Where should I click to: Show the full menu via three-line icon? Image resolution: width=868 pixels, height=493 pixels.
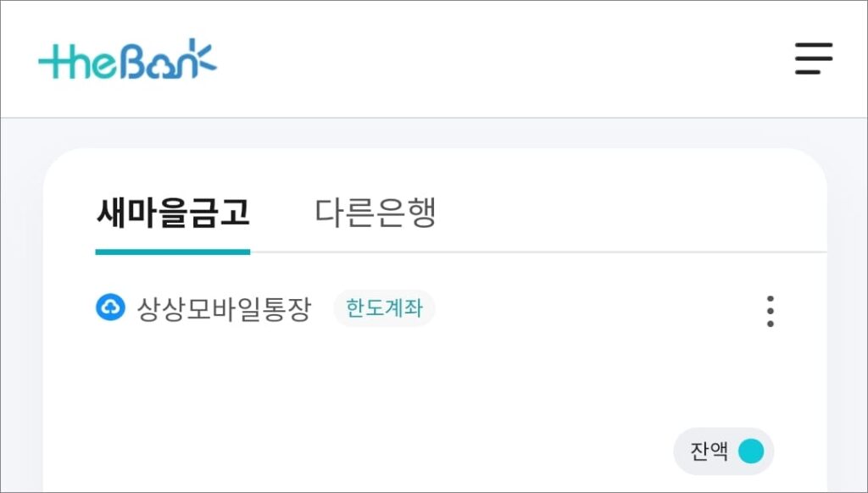(x=814, y=58)
